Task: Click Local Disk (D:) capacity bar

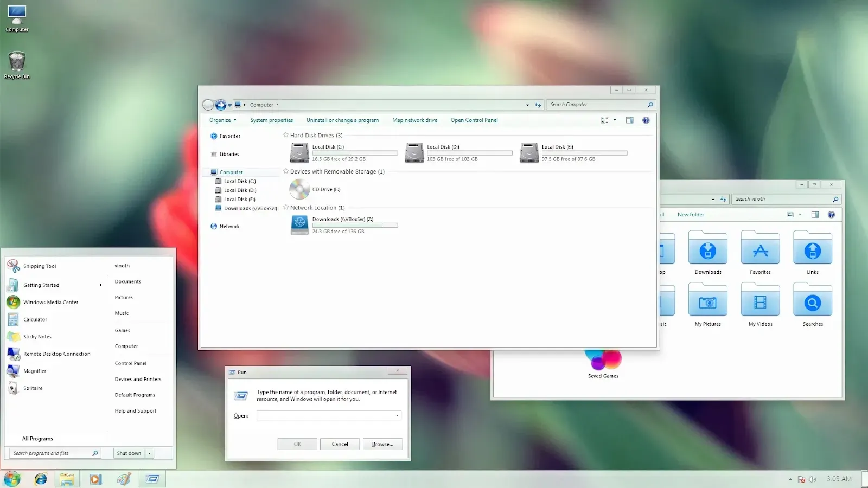Action: click(x=470, y=153)
